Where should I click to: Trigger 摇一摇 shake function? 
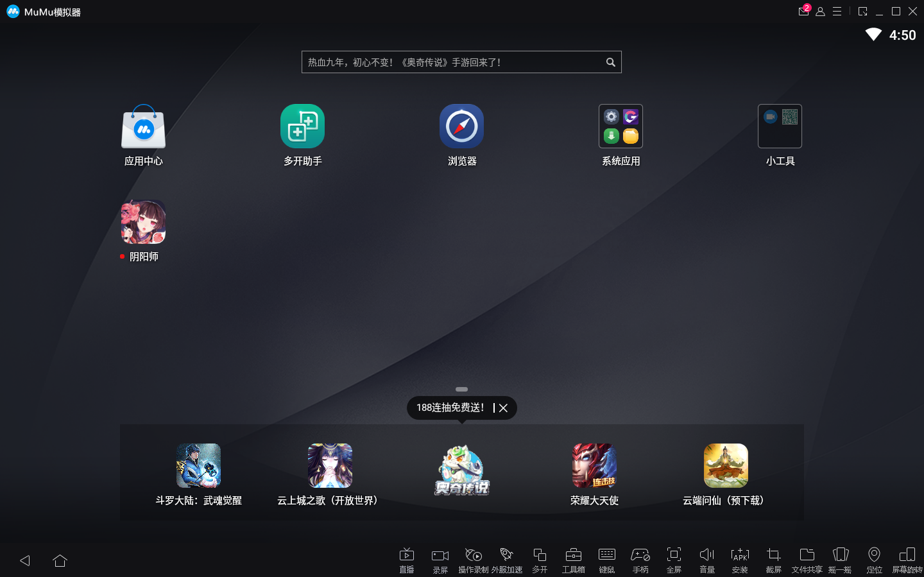point(841,560)
